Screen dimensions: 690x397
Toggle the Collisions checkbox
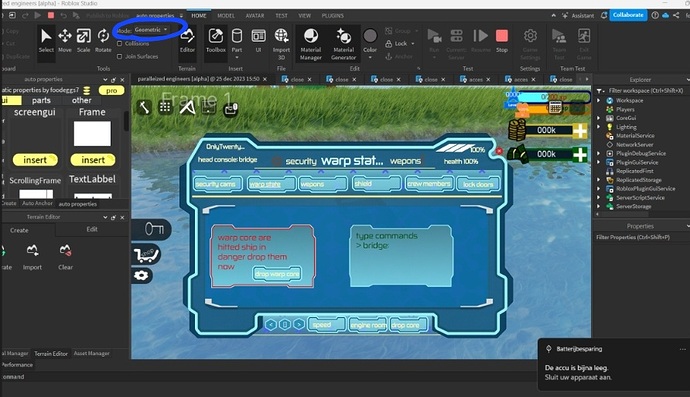119,44
